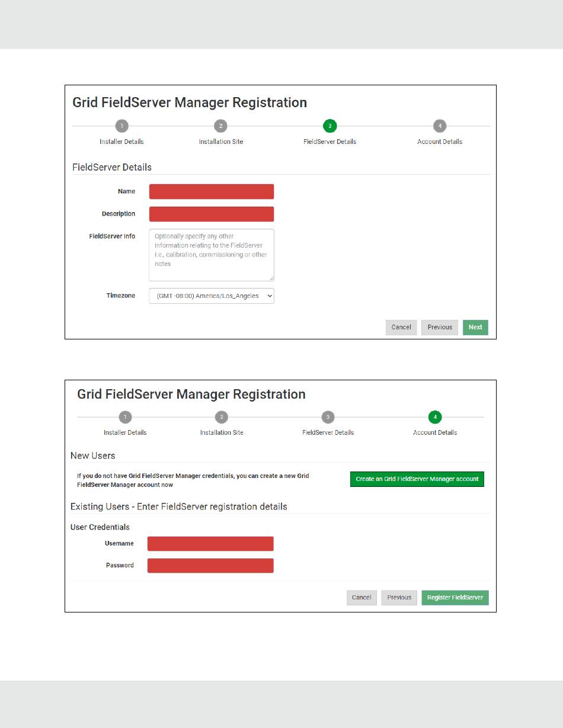563x728 pixels.
Task: Click Next in FieldServer Details form
Action: [475, 328]
